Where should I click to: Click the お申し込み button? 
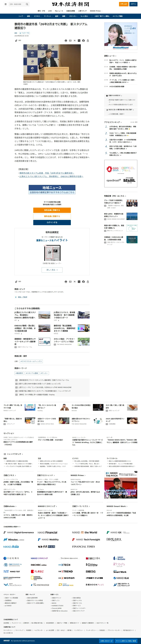pos(124,4)
